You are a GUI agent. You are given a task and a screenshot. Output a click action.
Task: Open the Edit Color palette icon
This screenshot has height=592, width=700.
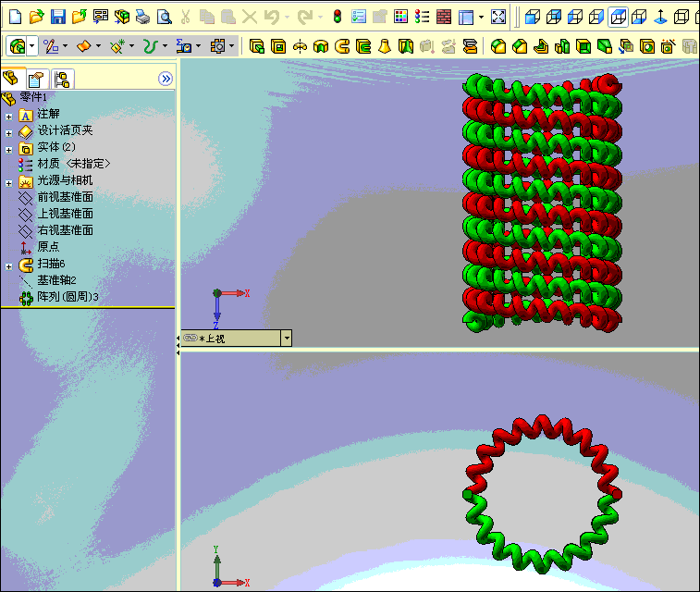tap(401, 17)
